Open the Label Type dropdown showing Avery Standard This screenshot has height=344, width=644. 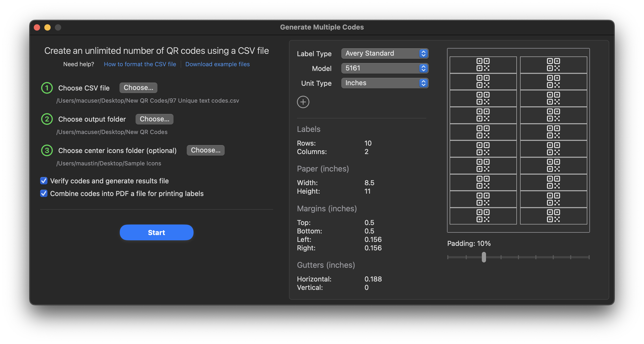[385, 54]
